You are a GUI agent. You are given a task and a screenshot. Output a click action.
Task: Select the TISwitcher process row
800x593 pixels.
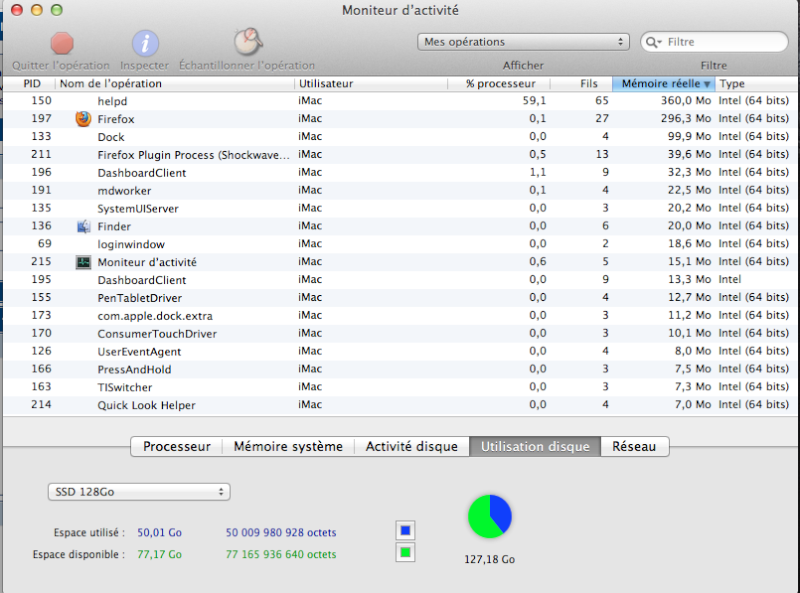coord(401,387)
